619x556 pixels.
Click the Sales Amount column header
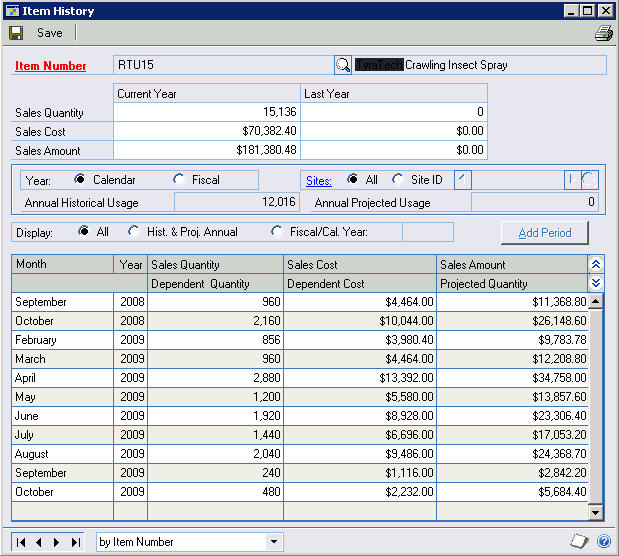(x=512, y=264)
